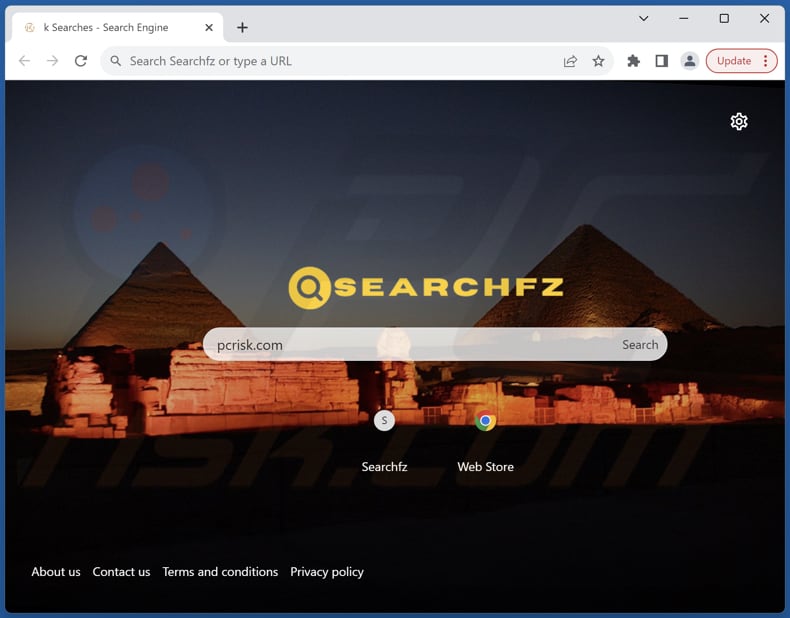The width and height of the screenshot is (790, 618).
Task: Expand the tab search chevron
Action: click(x=643, y=19)
